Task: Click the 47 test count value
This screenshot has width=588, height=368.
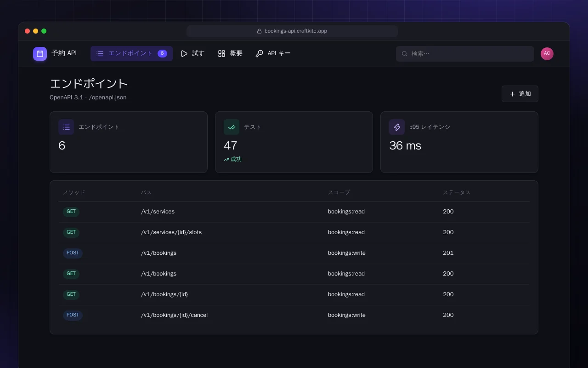Action: [x=231, y=145]
